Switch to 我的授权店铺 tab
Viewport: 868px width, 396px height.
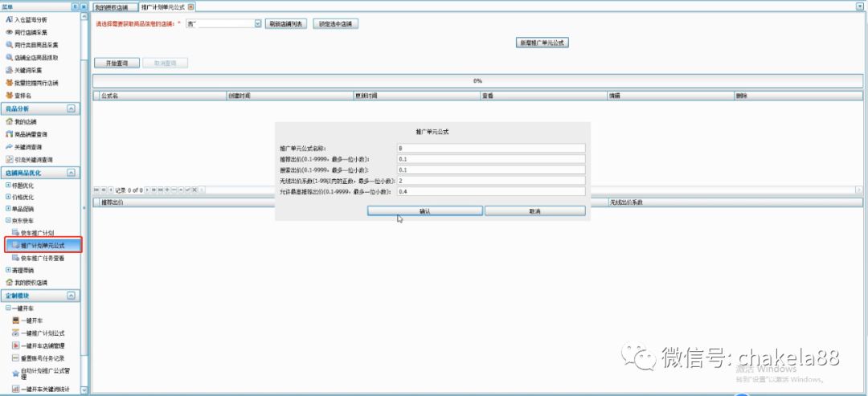click(113, 8)
